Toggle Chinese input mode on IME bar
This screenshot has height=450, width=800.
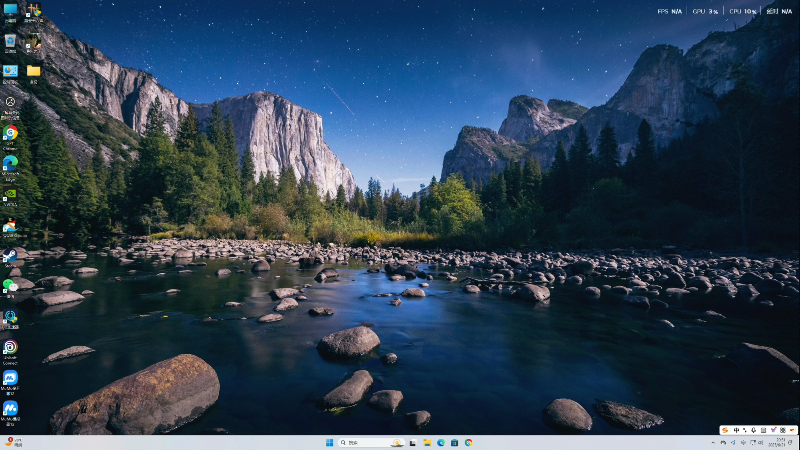point(736,430)
